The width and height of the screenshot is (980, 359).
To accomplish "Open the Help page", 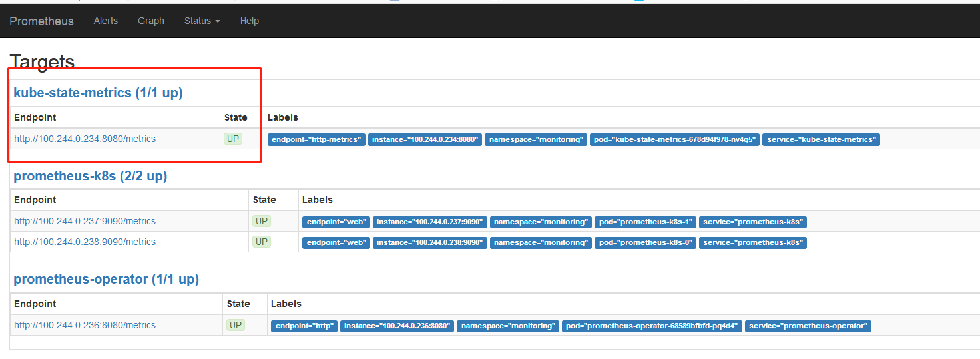I will tap(250, 21).
